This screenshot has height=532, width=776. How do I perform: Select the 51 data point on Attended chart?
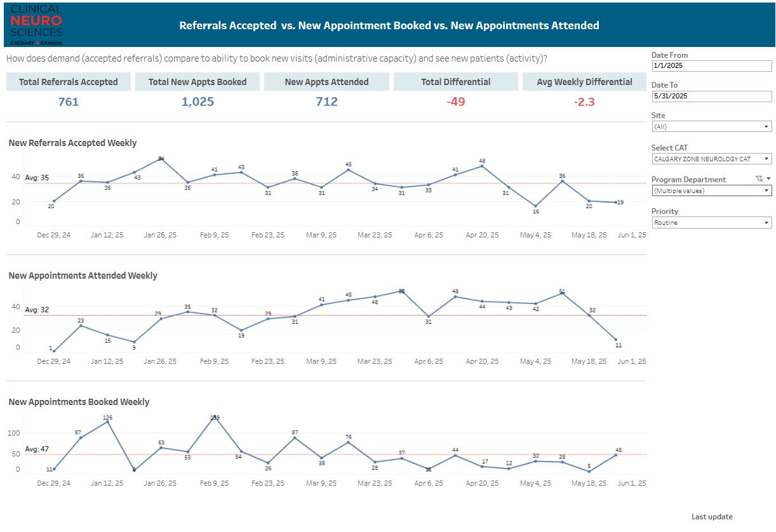pos(562,293)
